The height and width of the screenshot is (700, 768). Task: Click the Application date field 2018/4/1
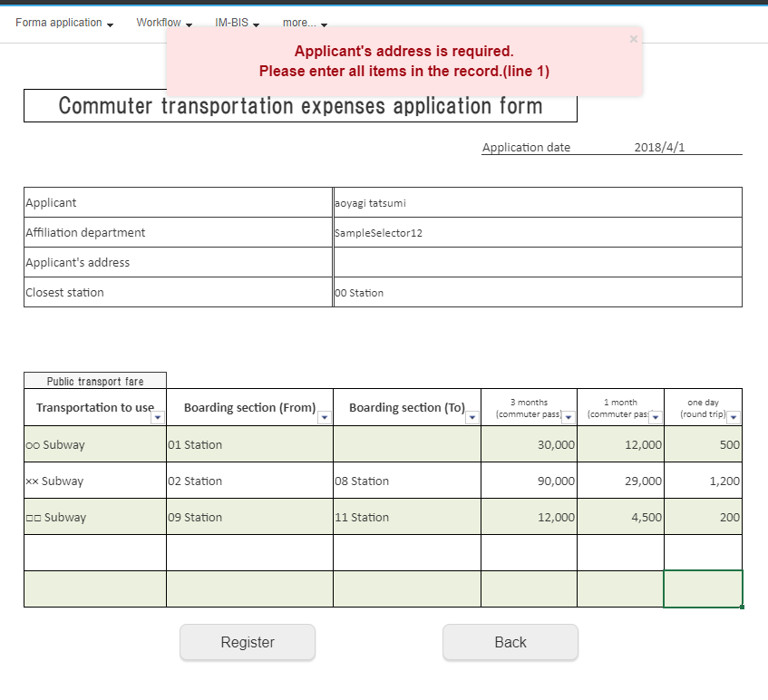(659, 148)
